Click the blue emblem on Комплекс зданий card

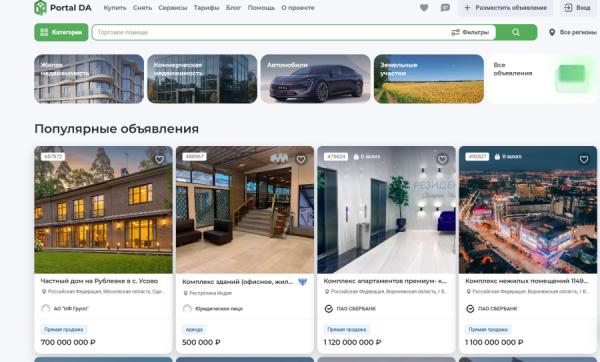[303, 282]
